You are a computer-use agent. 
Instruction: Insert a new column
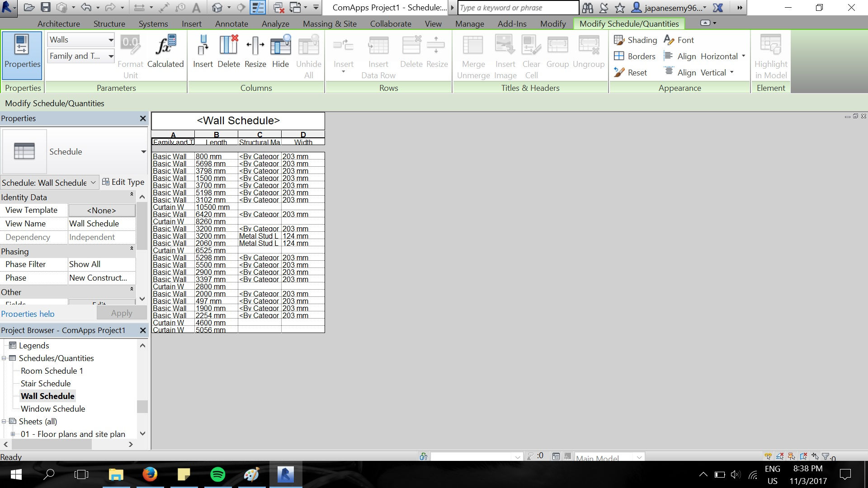pyautogui.click(x=203, y=52)
